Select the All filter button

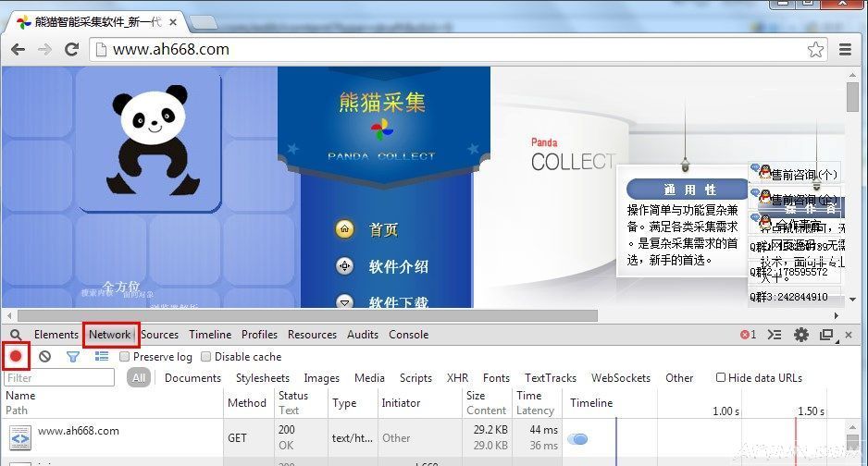pyautogui.click(x=139, y=378)
